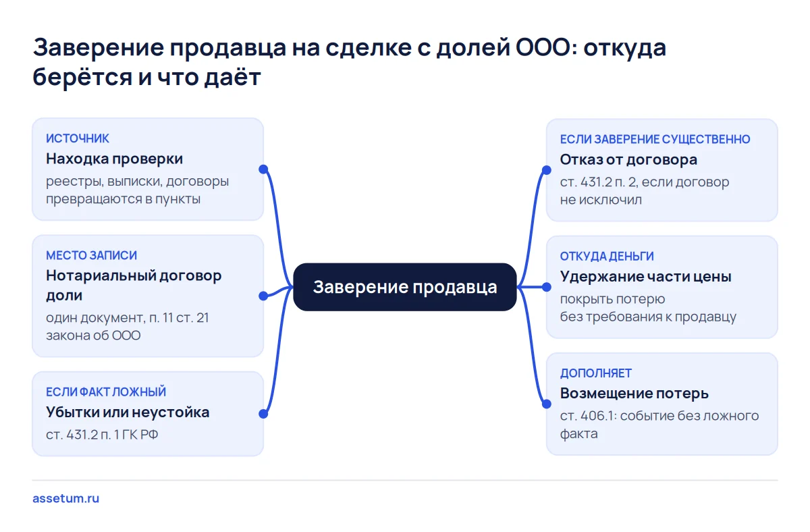Image resolution: width=810 pixels, height=532 pixels.
Task: Click the connector dot beside 'Убытки или неустойка' card
Action: [x=263, y=413]
